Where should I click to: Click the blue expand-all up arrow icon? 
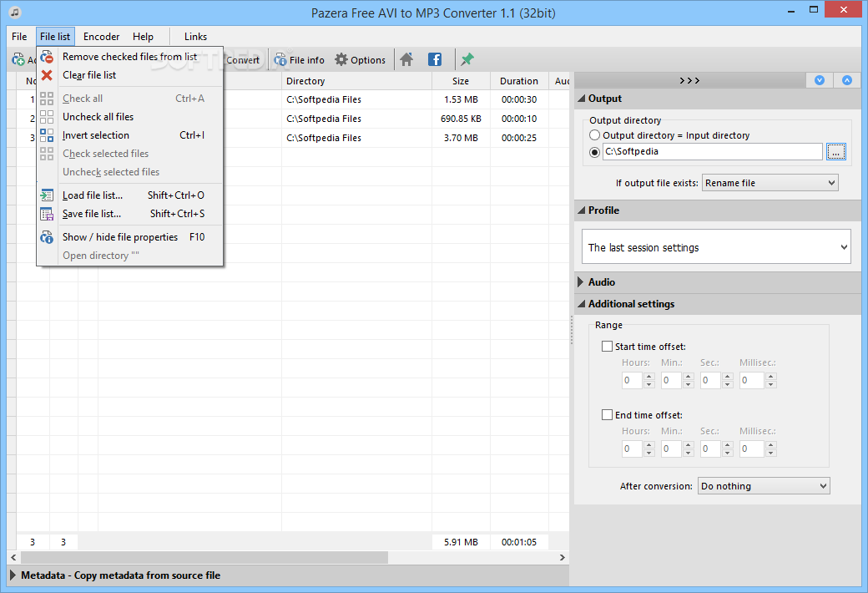(x=847, y=80)
